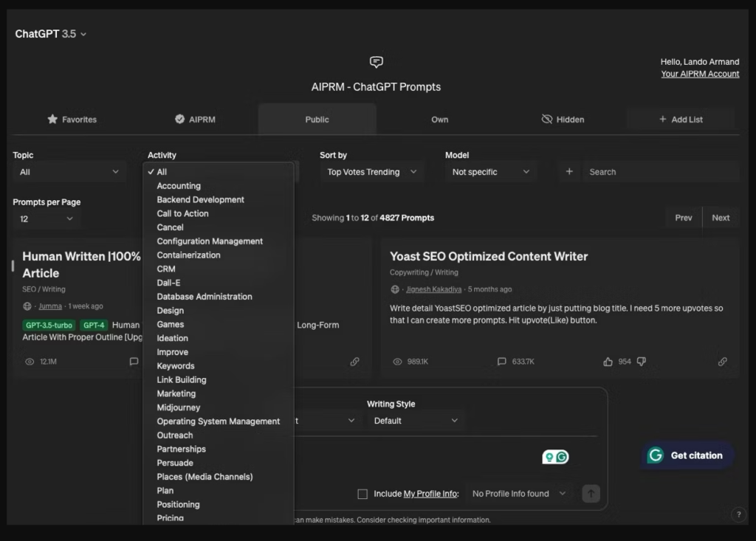Click the Prev page button
Image resolution: width=756 pixels, height=541 pixels.
click(x=683, y=218)
